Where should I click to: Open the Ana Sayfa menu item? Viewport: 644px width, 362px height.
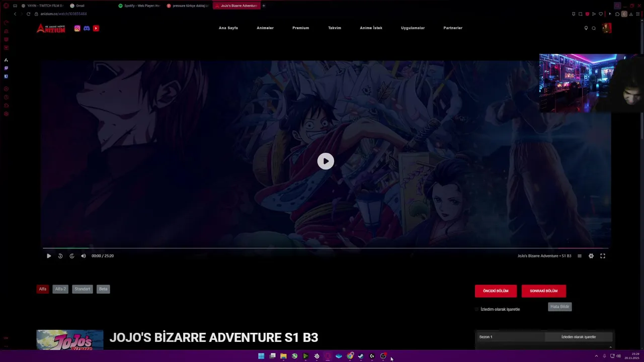coord(228,28)
